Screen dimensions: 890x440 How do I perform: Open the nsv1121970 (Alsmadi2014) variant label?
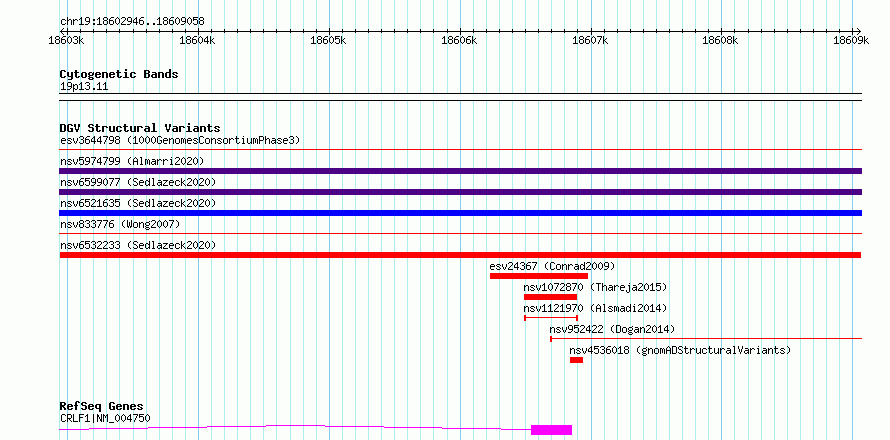click(x=595, y=308)
